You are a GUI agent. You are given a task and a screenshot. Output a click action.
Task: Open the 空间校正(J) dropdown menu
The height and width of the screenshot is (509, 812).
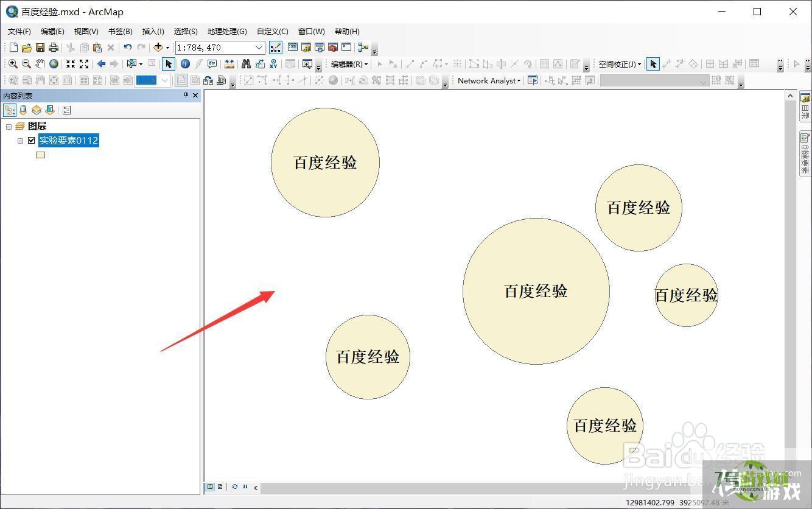click(x=620, y=64)
